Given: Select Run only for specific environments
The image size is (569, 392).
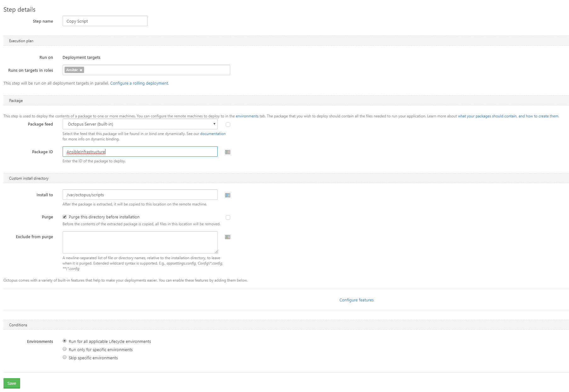Looking at the screenshot, I should coord(65,349).
